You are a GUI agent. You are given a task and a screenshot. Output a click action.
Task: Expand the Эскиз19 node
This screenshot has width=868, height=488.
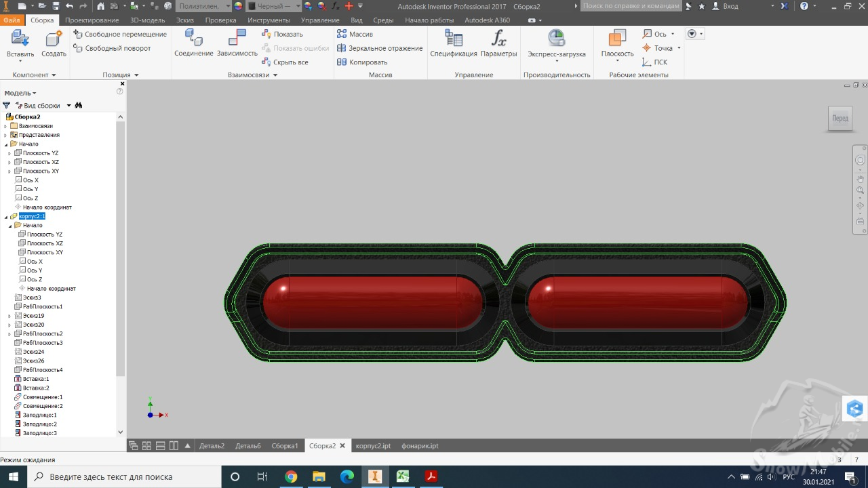(x=9, y=316)
